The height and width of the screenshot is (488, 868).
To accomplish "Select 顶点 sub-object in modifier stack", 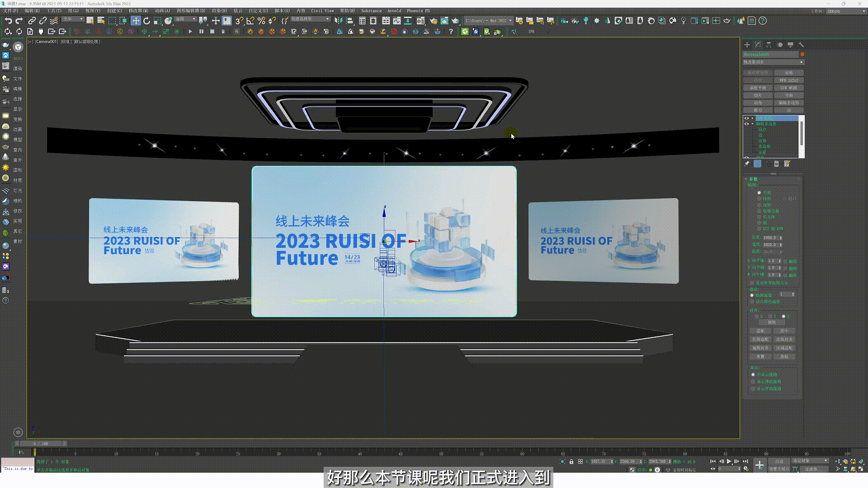I will pyautogui.click(x=762, y=130).
